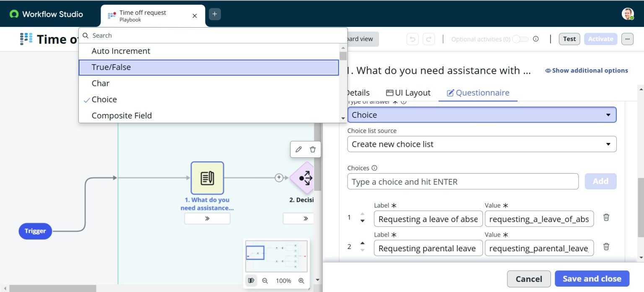Select True/False in the answer type list
The image size is (644, 292).
208,67
